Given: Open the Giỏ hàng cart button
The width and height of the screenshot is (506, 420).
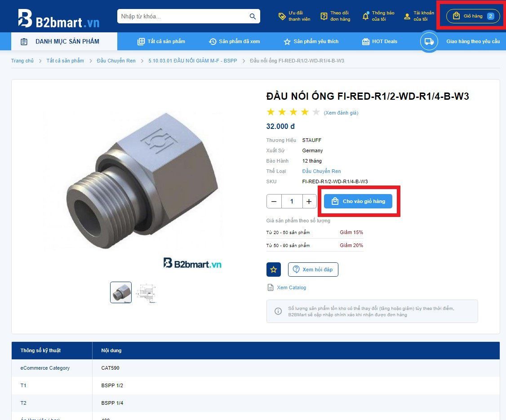Looking at the screenshot, I should 473,16.
